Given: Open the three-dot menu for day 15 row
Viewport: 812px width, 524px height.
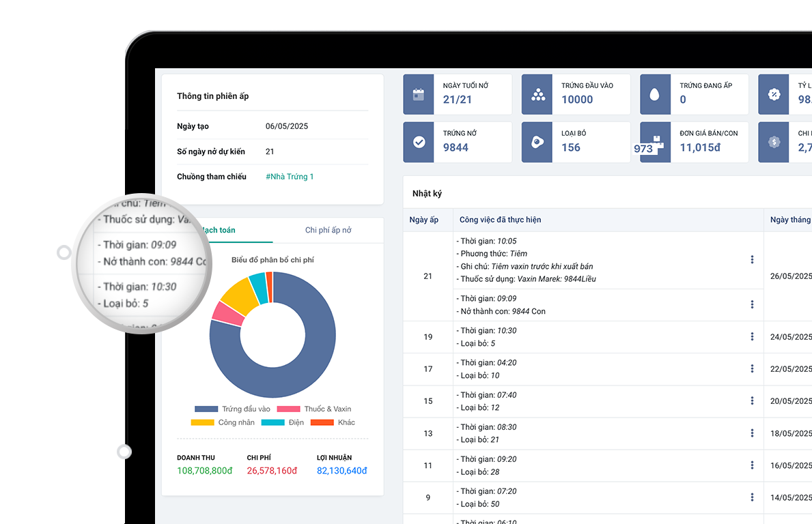Looking at the screenshot, I should (x=752, y=401).
